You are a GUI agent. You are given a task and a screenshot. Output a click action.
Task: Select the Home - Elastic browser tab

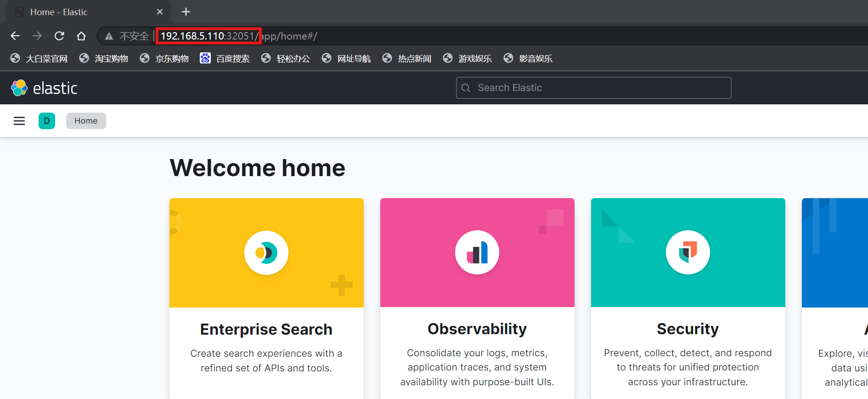(87, 12)
